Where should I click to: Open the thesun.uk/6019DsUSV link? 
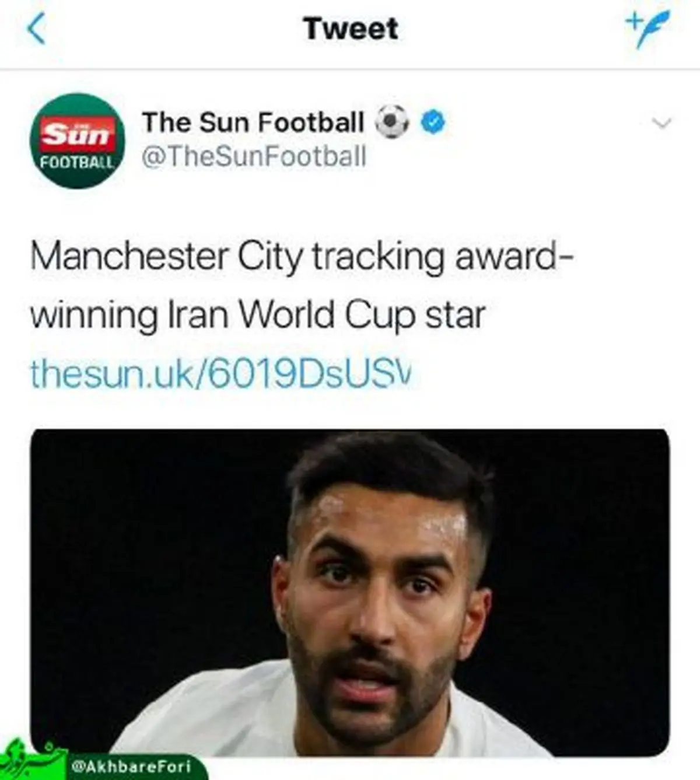tap(221, 374)
